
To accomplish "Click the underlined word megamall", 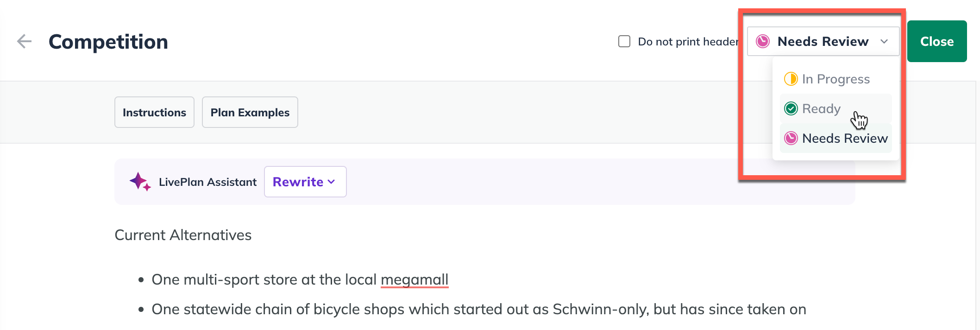I will click(415, 279).
